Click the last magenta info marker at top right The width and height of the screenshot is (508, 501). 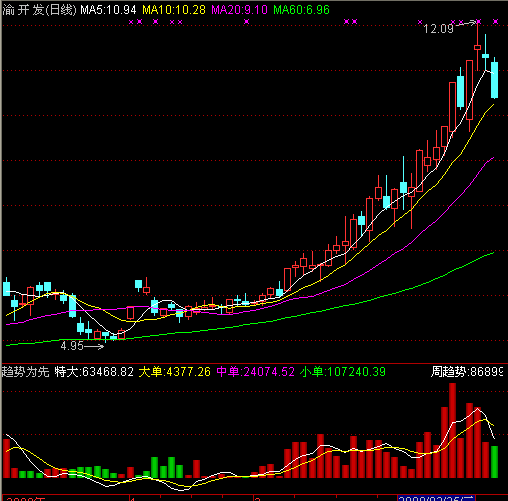[x=496, y=22]
